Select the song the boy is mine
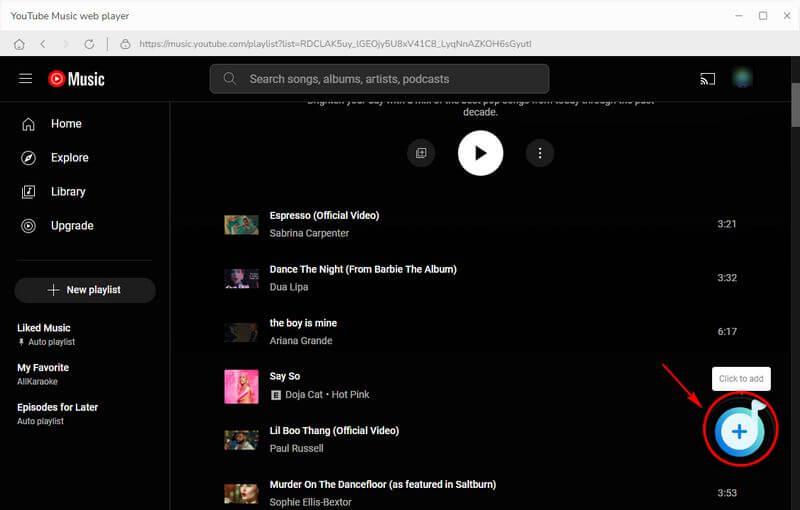 (303, 323)
